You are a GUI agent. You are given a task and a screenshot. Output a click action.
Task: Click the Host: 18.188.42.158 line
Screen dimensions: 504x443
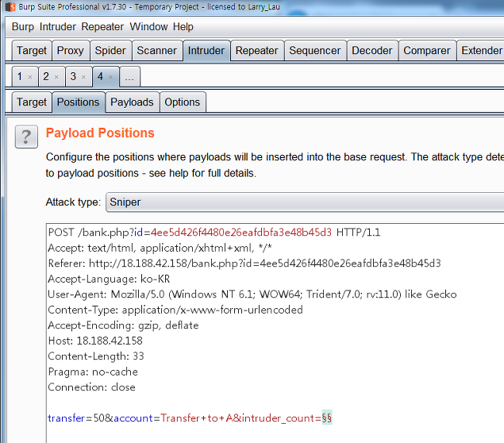pyautogui.click(x=95, y=341)
